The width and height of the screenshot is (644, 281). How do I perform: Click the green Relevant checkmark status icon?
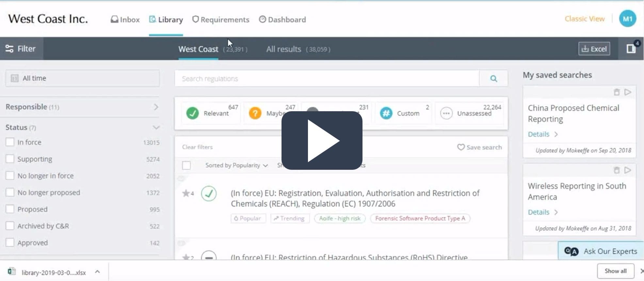pyautogui.click(x=192, y=113)
